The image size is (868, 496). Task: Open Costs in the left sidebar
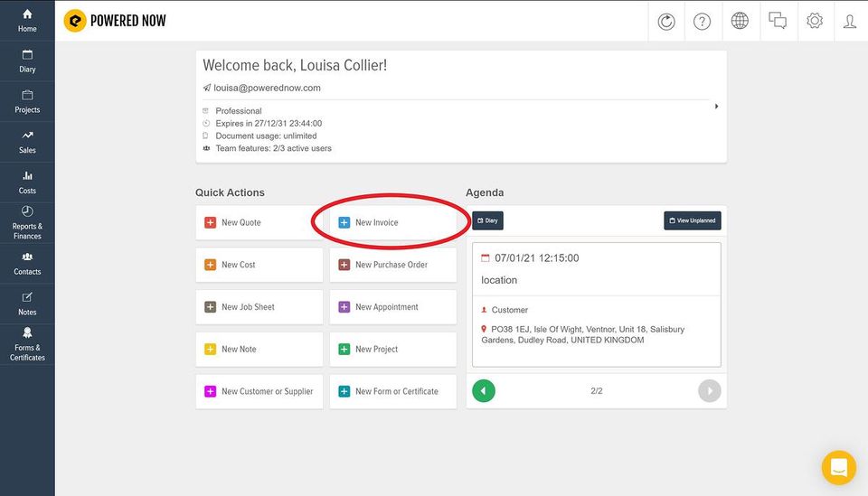[27, 182]
